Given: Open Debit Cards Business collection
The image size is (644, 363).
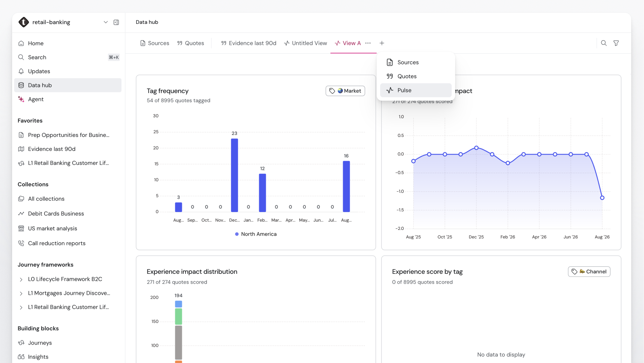Looking at the screenshot, I should (68, 214).
